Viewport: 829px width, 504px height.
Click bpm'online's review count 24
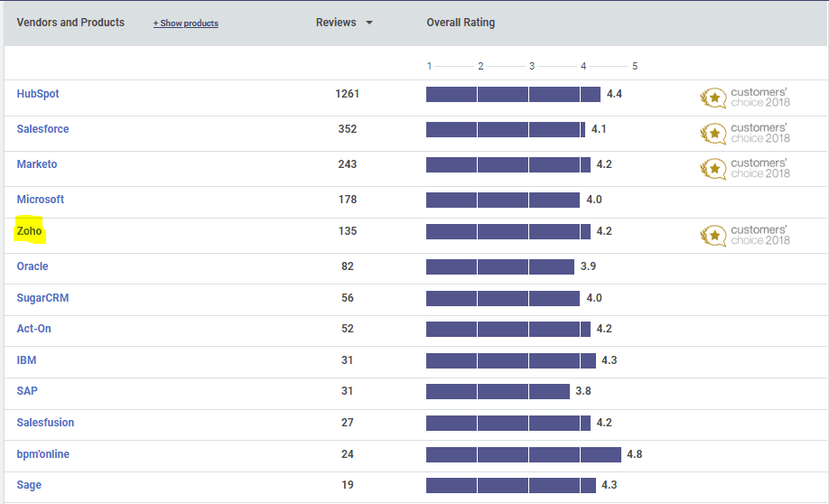[x=348, y=454]
